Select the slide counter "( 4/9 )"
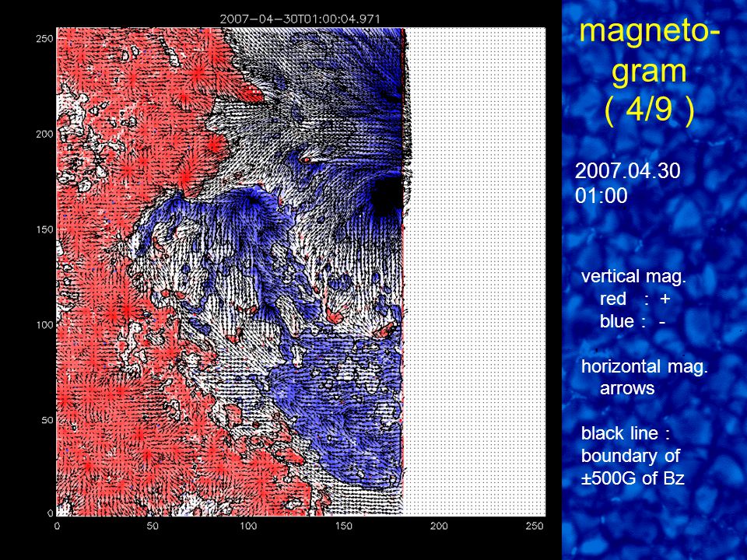The width and height of the screenshot is (747, 560). [x=649, y=110]
